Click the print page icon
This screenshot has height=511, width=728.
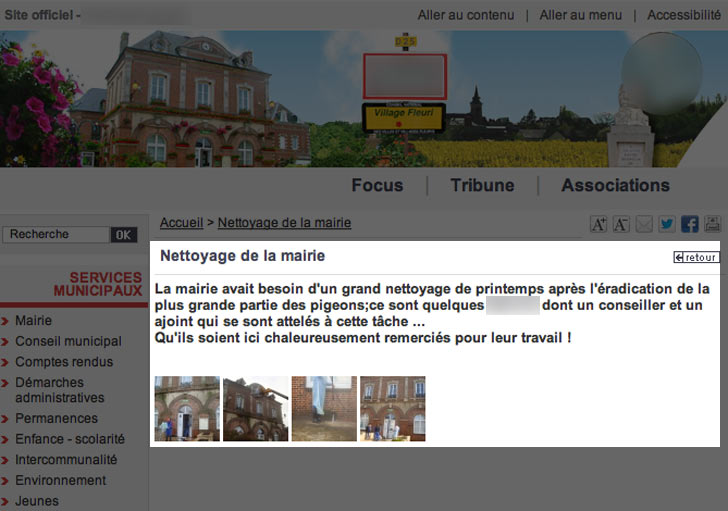click(712, 224)
